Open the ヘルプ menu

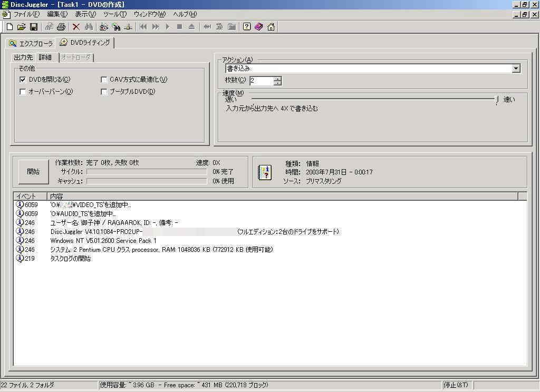(x=185, y=14)
